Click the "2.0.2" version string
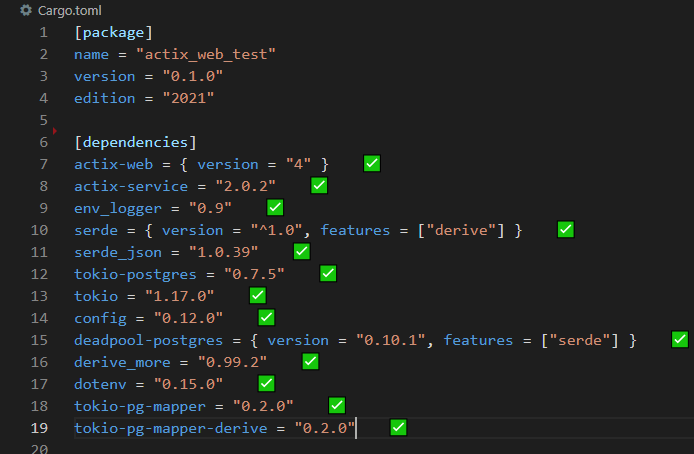Viewport: 694px width, 454px height. [x=246, y=186]
